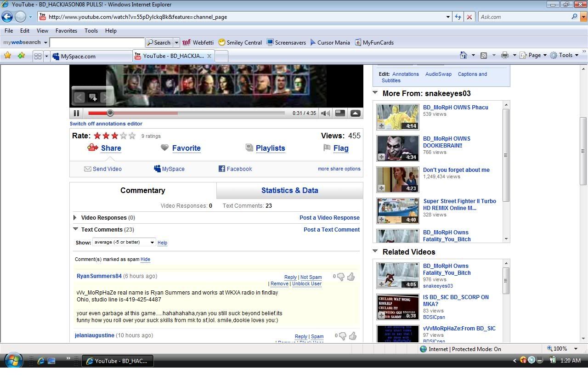Open more share options

tap(339, 169)
